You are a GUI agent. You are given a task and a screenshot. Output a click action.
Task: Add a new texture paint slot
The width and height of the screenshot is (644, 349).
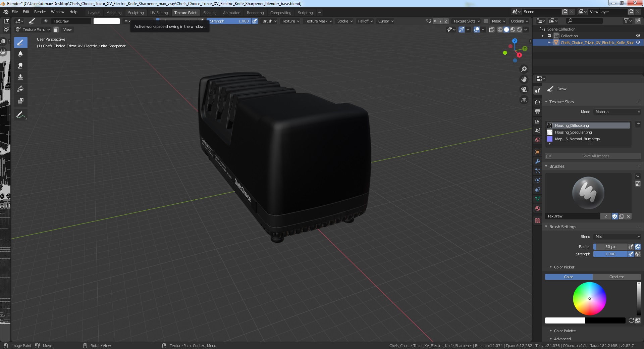[x=638, y=124]
